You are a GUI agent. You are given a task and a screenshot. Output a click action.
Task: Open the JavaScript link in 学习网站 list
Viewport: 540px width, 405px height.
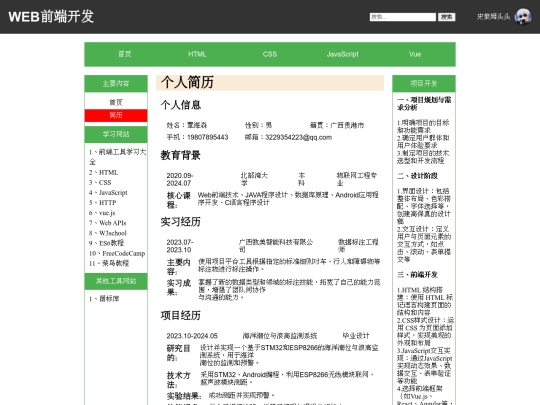[x=113, y=193]
